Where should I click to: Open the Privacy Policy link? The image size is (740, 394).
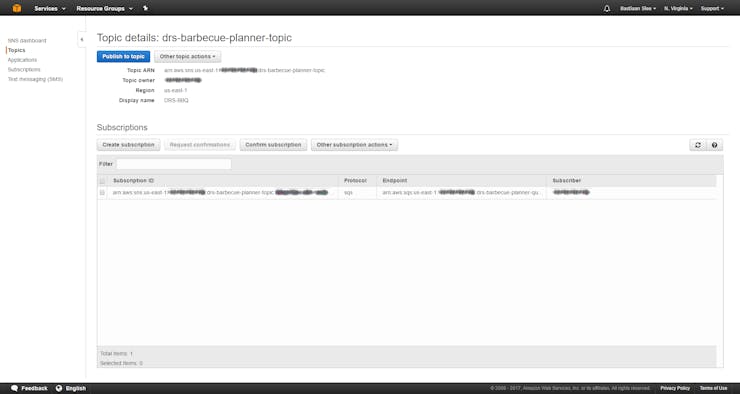coord(675,388)
